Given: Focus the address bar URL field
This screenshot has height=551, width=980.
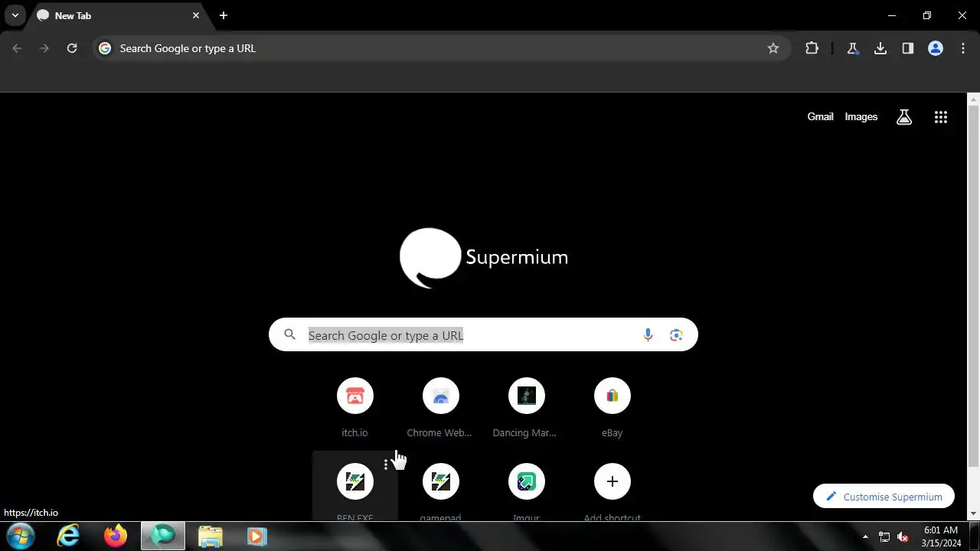Looking at the screenshot, I should tap(440, 48).
